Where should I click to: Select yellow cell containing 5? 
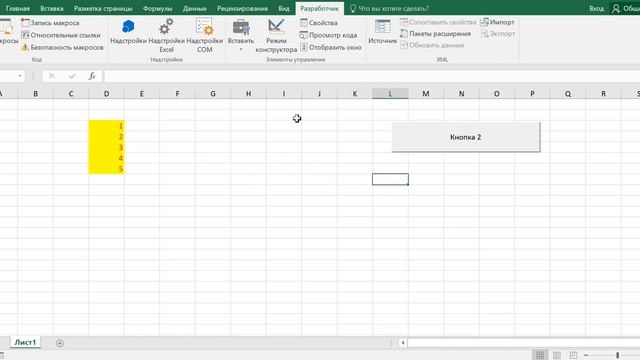pos(107,169)
